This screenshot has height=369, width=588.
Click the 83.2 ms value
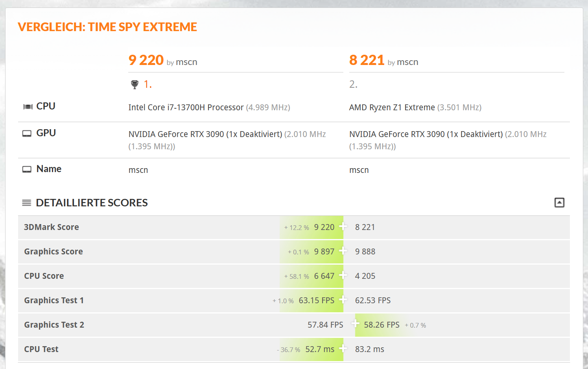(x=370, y=349)
